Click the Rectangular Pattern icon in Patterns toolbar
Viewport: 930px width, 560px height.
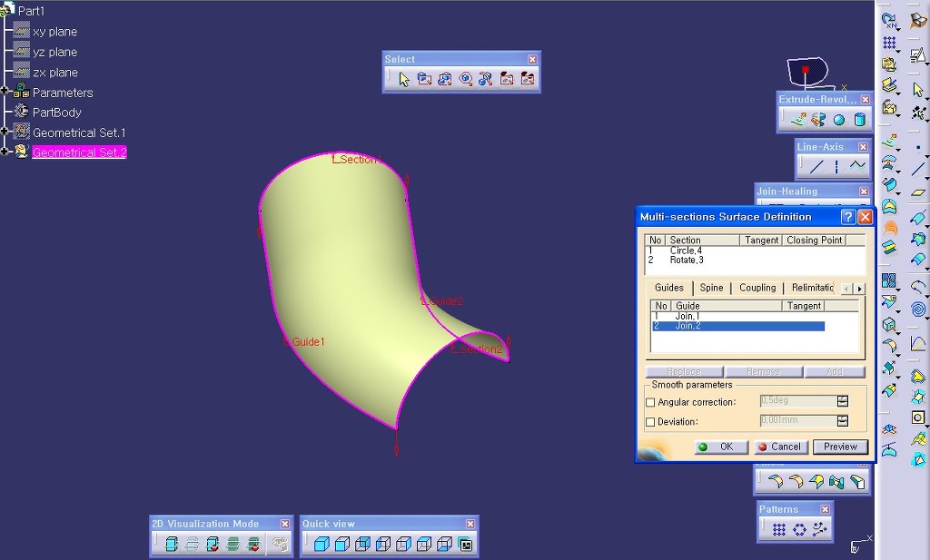778,530
